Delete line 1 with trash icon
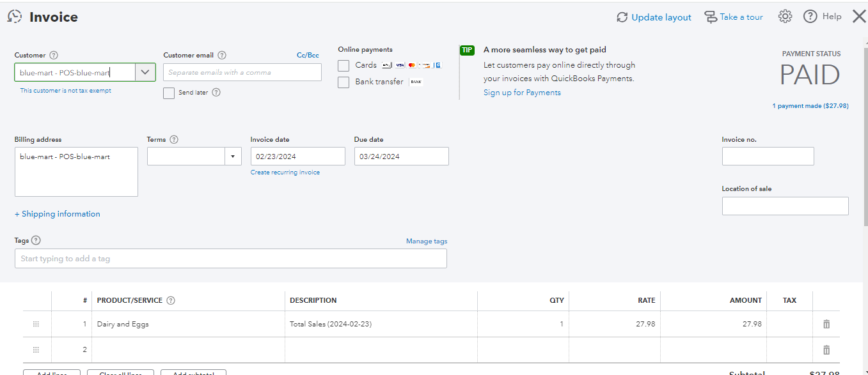868x375 pixels. pos(826,324)
